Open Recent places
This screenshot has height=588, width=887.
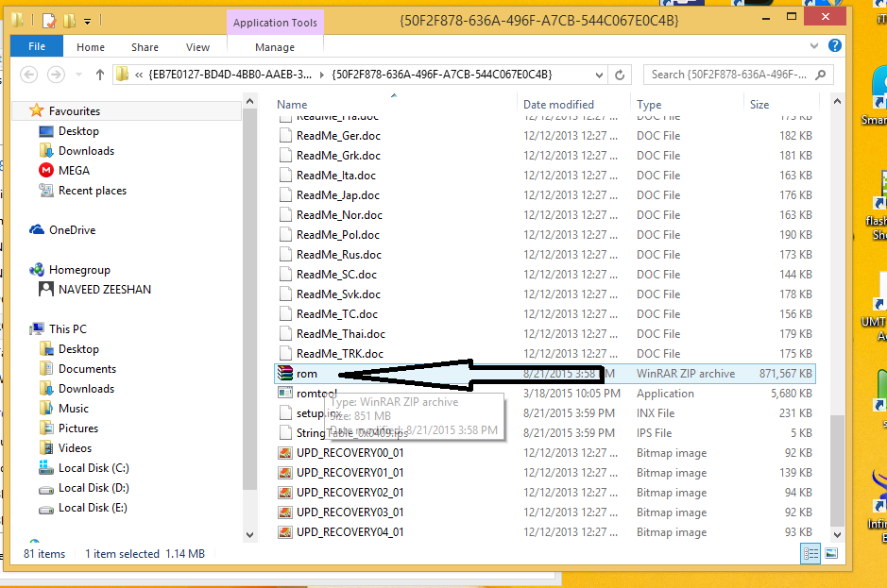93,191
